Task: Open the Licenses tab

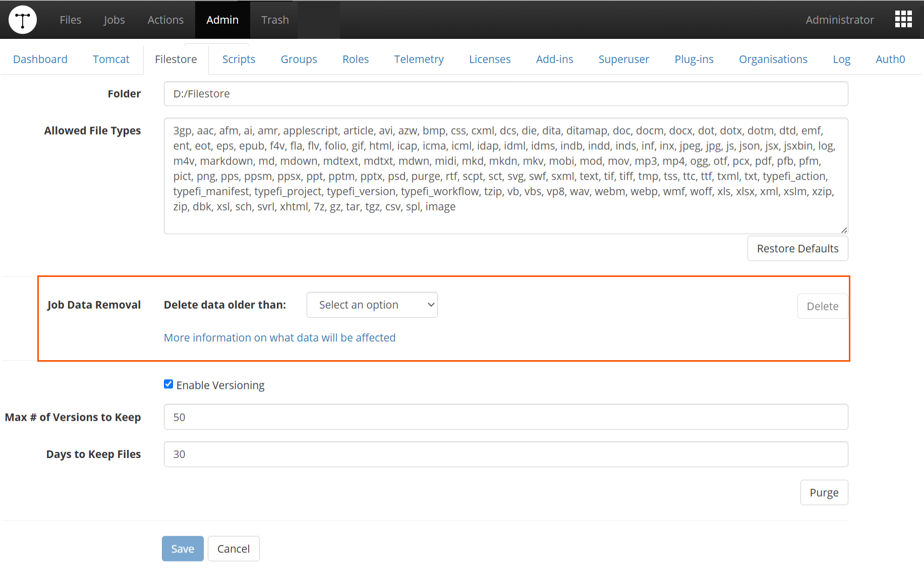Action: point(489,59)
